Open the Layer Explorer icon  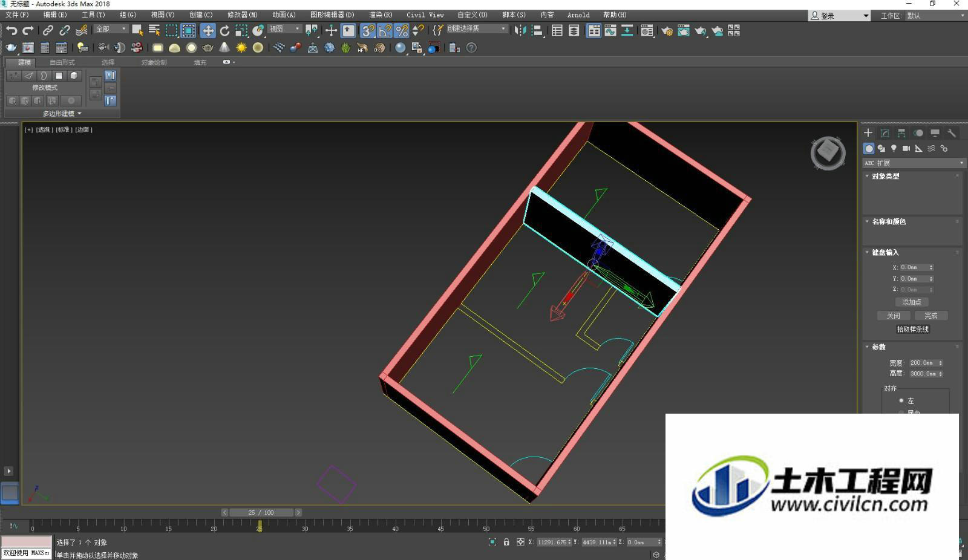point(574,30)
